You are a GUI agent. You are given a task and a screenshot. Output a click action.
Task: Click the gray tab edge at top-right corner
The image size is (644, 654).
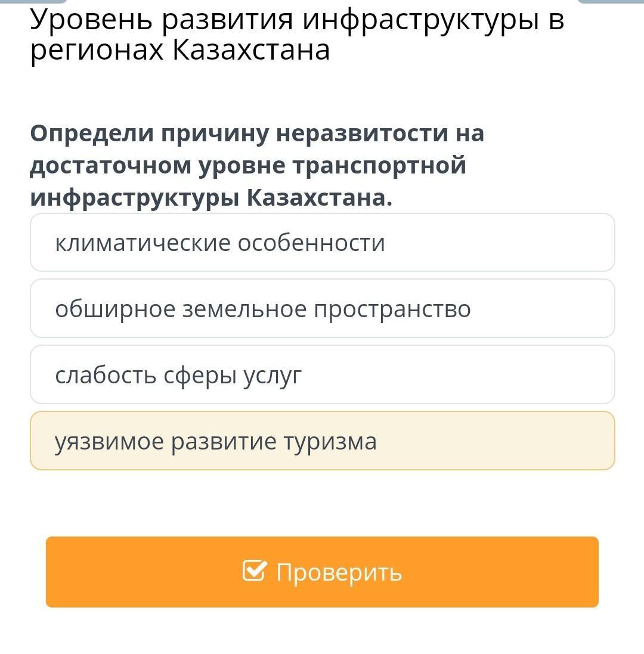(611, 2)
